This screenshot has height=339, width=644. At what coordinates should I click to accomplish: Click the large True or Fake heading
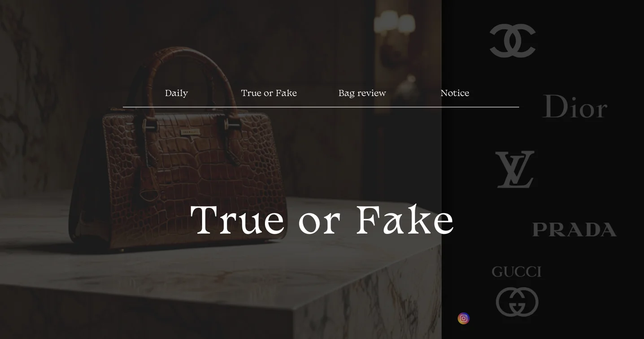(x=322, y=220)
